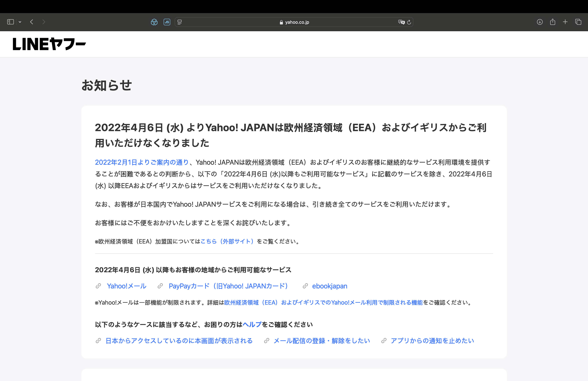The width and height of the screenshot is (588, 381).
Task: Open the Yahoo!メール link
Action: point(127,286)
